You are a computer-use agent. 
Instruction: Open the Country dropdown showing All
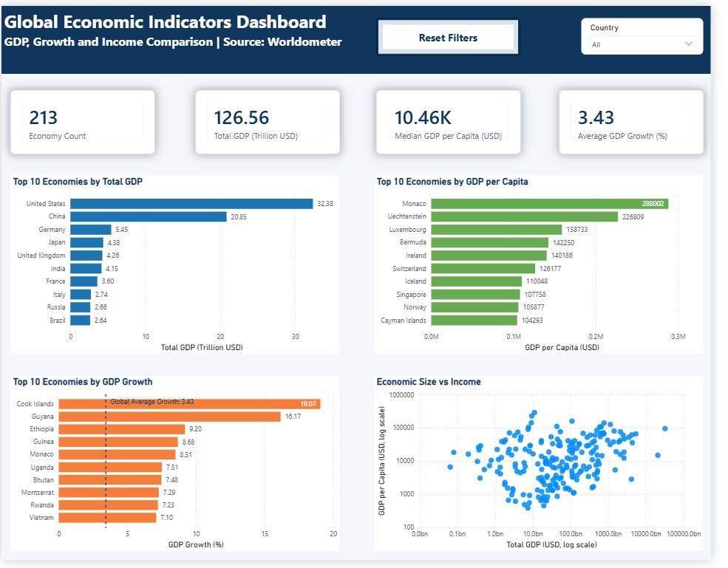[642, 44]
